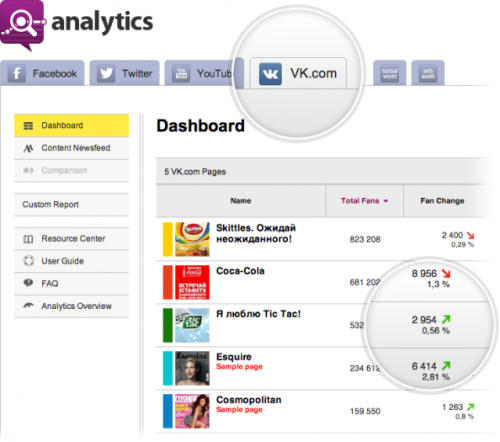Sort by Total Fans dropdown arrow
Screen dimensions: 500x442
coord(386,201)
